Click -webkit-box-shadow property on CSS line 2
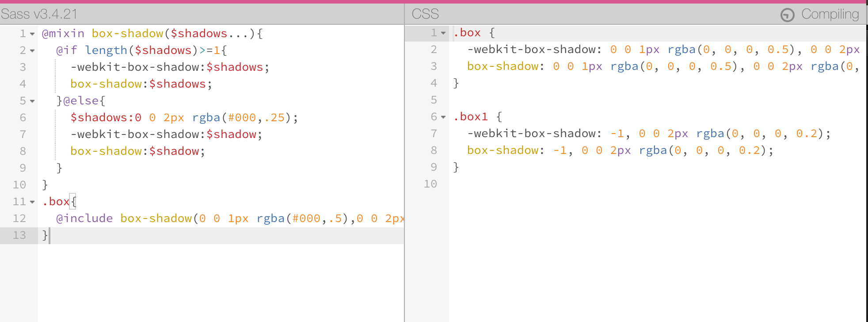The width and height of the screenshot is (868, 322). point(531,50)
